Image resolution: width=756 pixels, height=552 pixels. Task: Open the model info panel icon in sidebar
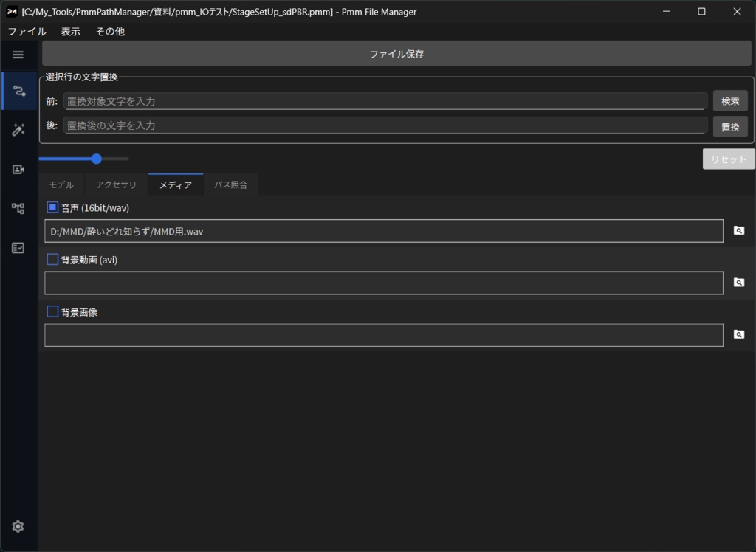coord(18,169)
